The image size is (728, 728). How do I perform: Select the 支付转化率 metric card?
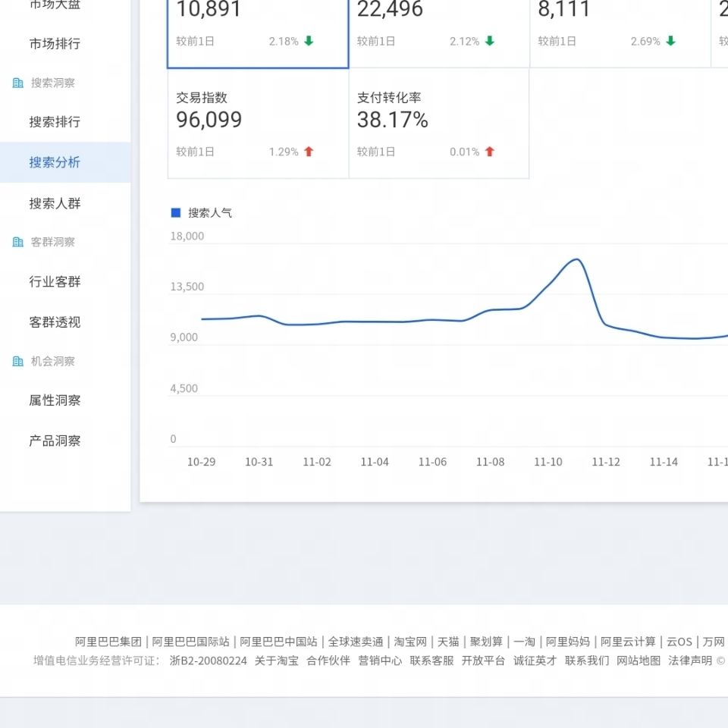[x=438, y=124]
